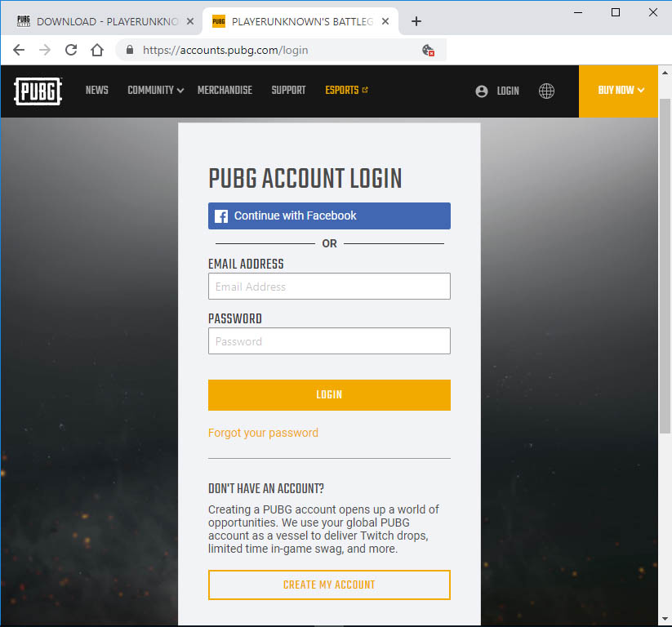
Task: Focus the Password field
Action: pyautogui.click(x=329, y=341)
